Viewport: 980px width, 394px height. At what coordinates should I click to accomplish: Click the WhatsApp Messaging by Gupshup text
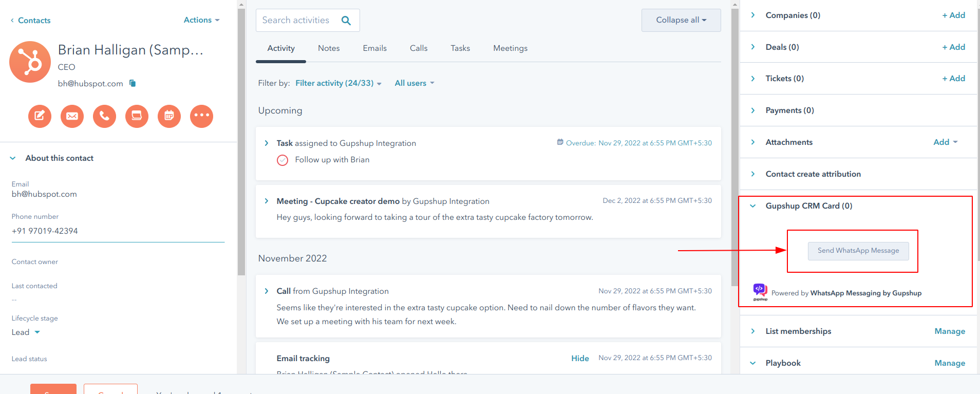pos(866,293)
